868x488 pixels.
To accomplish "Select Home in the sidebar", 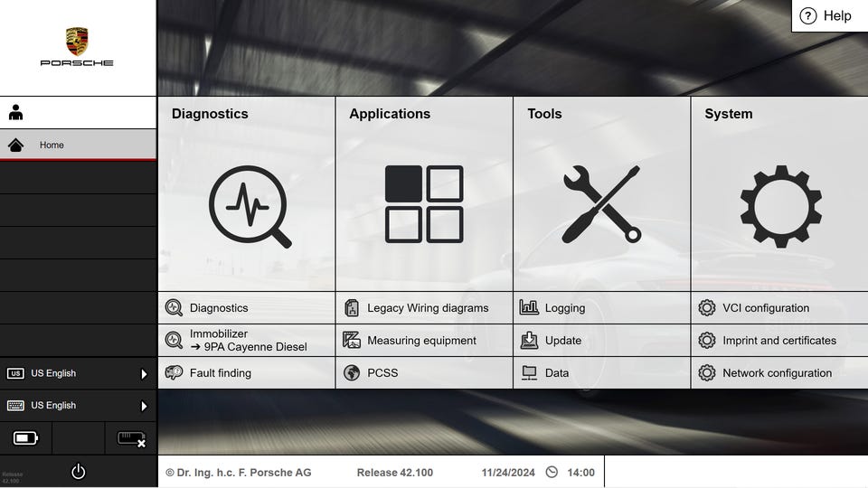I will pos(78,145).
